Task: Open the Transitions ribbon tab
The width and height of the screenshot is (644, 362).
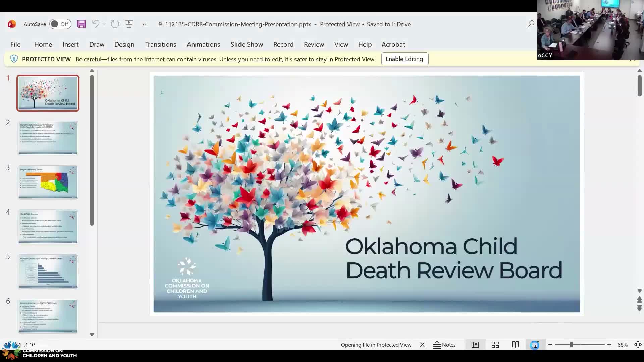Action: coord(161,44)
